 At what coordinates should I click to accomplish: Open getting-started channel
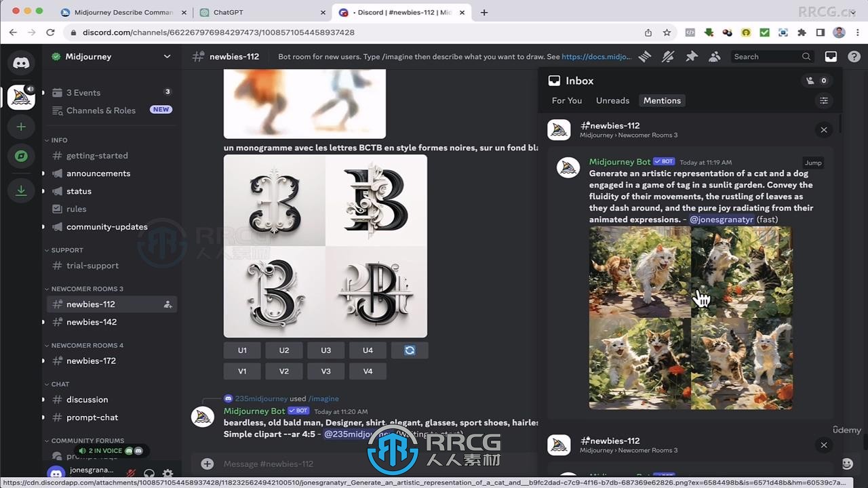pyautogui.click(x=112, y=156)
